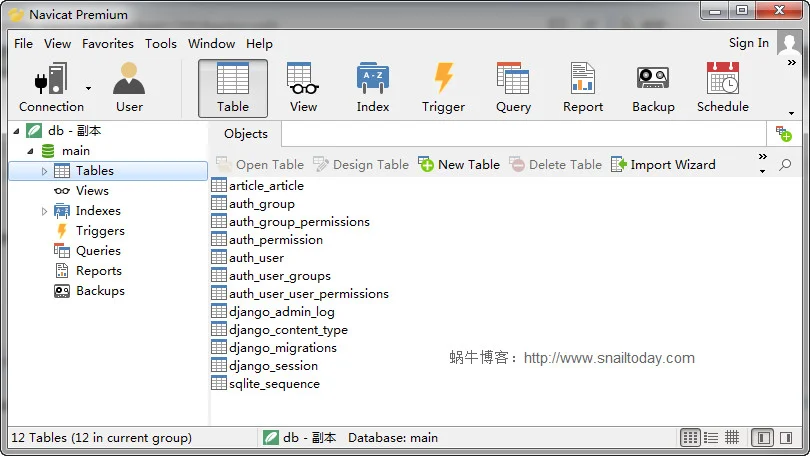
Task: Switch to detail view in status bar
Action: (732, 438)
